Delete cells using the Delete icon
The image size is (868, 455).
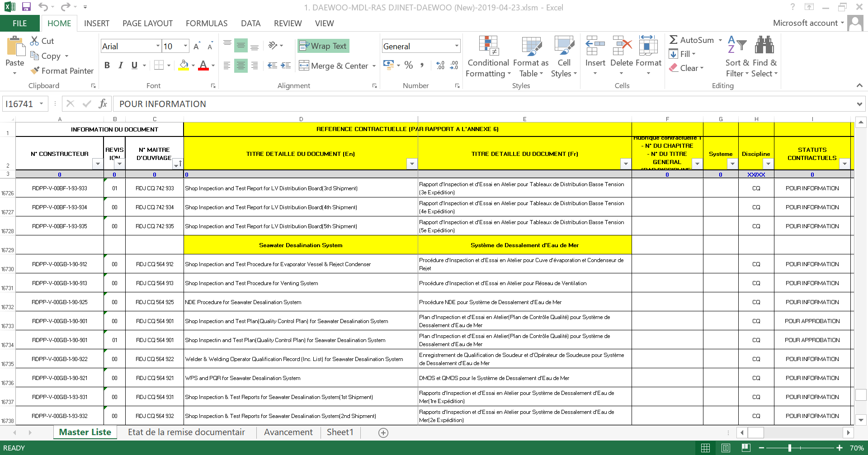[x=622, y=45]
